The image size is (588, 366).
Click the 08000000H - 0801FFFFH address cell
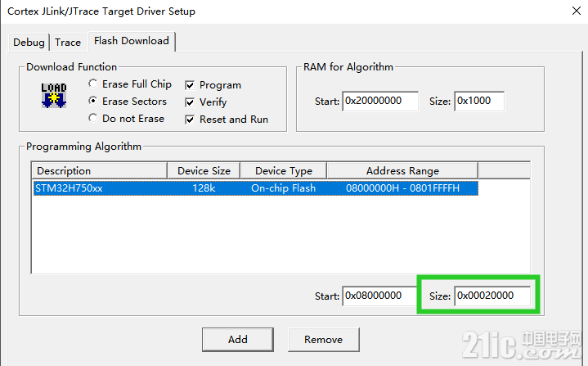[402, 188]
